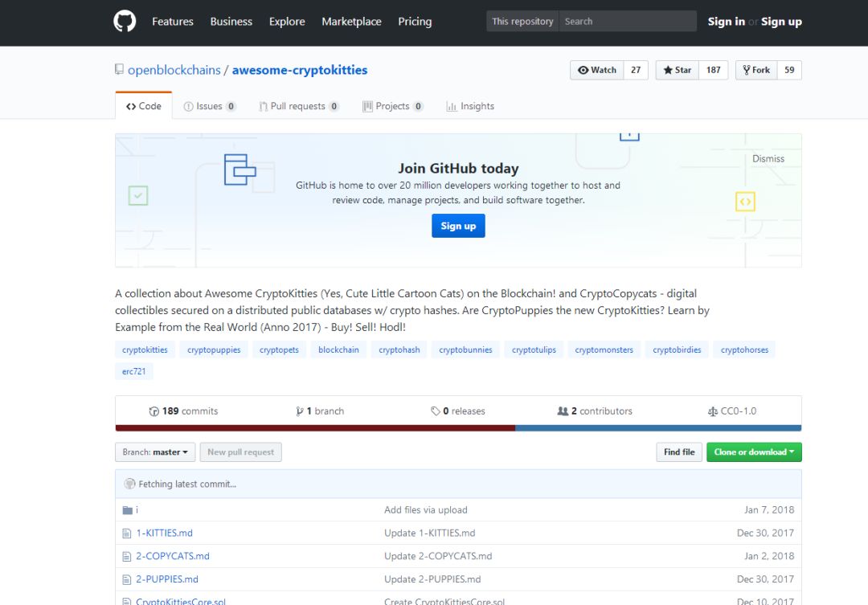Click the Insights bar graph icon
Image resolution: width=868 pixels, height=605 pixels.
pyautogui.click(x=452, y=106)
